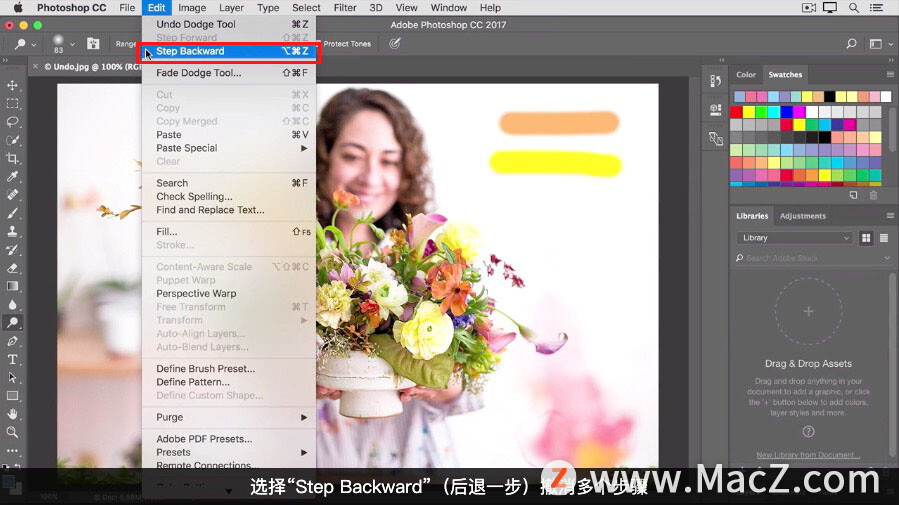The width and height of the screenshot is (899, 505).
Task: Open the brush panel toggle icon
Action: coord(93,44)
